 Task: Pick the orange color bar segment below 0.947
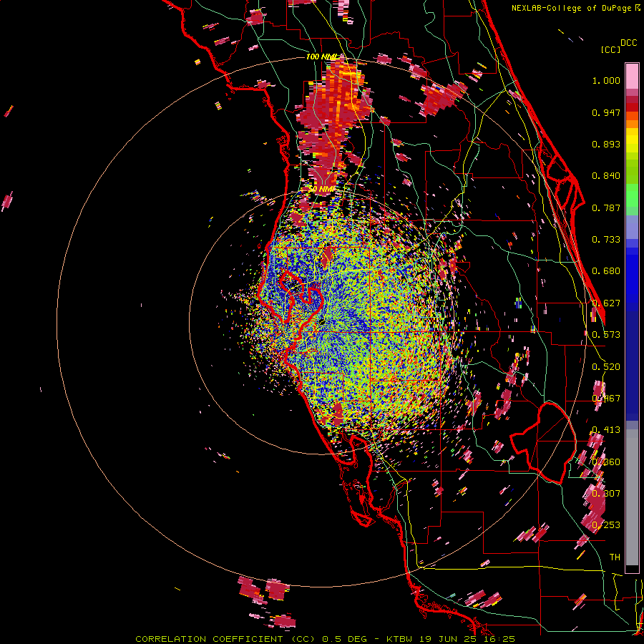click(632, 124)
